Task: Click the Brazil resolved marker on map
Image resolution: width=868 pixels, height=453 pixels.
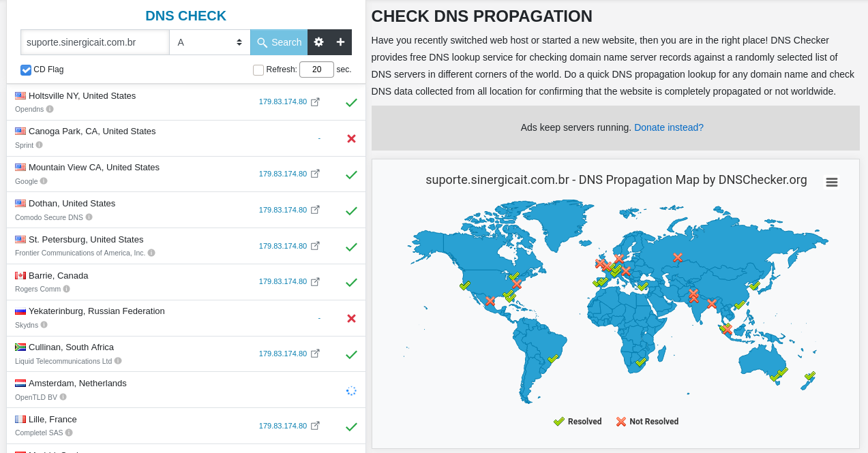Action: tap(553, 358)
